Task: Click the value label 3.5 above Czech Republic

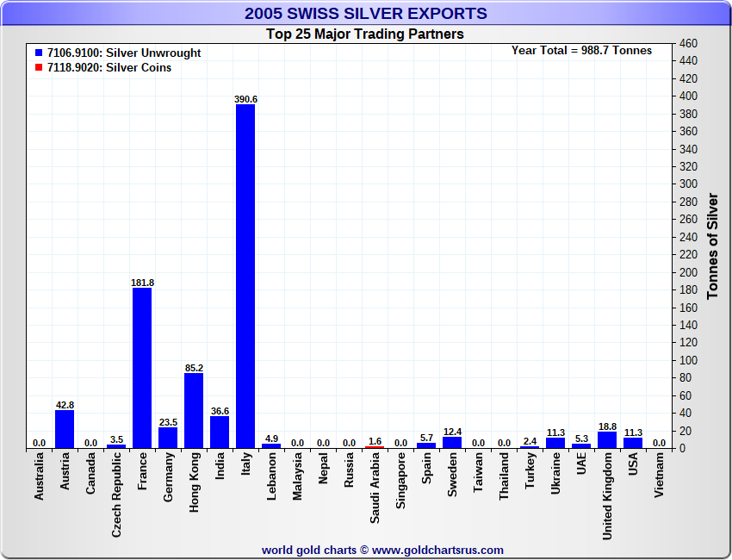Action: click(116, 439)
